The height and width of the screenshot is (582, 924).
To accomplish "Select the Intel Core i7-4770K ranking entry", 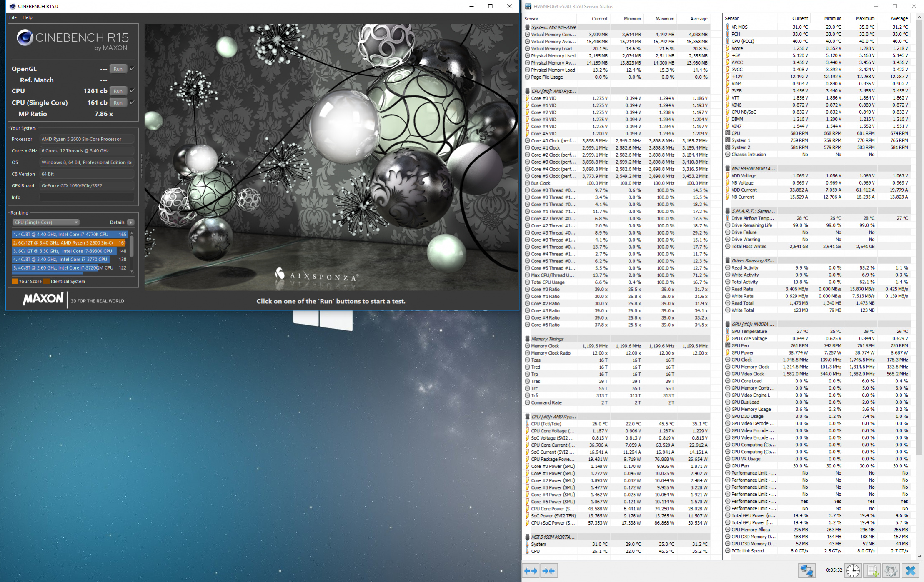I will pos(70,235).
